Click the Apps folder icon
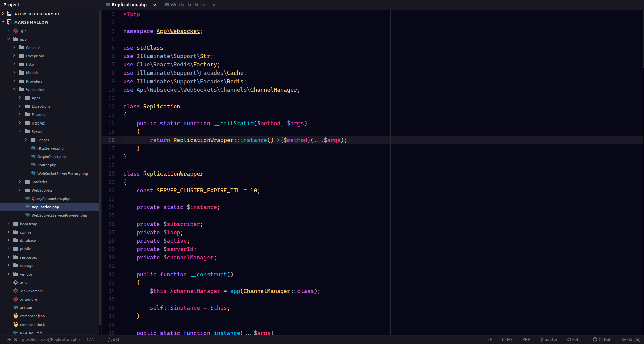Screen dimensions: 644x344 click(27, 98)
